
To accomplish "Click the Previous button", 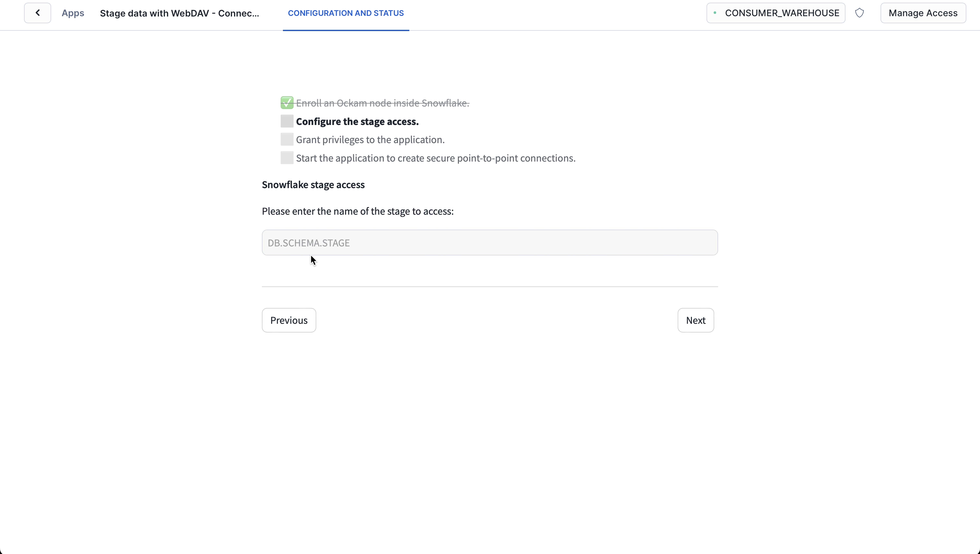I will tap(289, 320).
